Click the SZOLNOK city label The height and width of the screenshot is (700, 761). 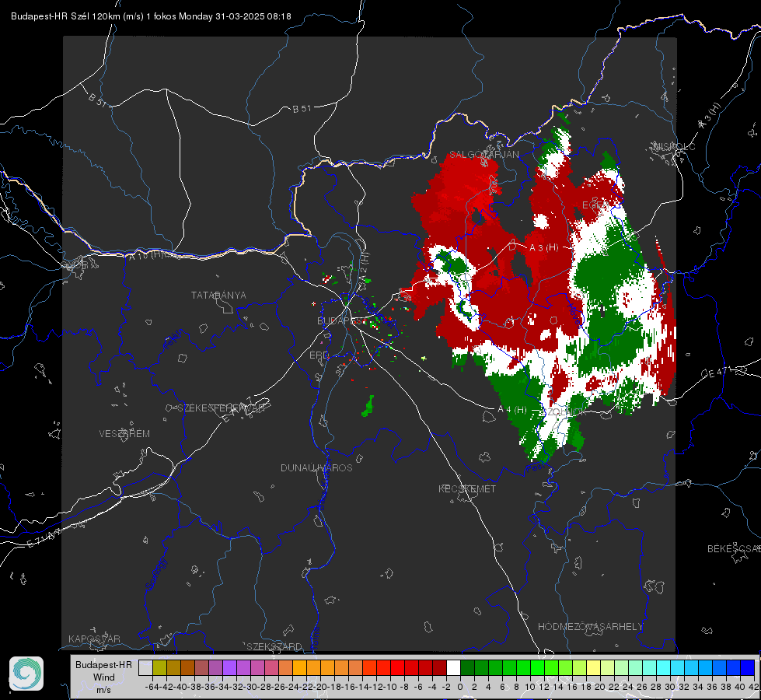pos(566,411)
